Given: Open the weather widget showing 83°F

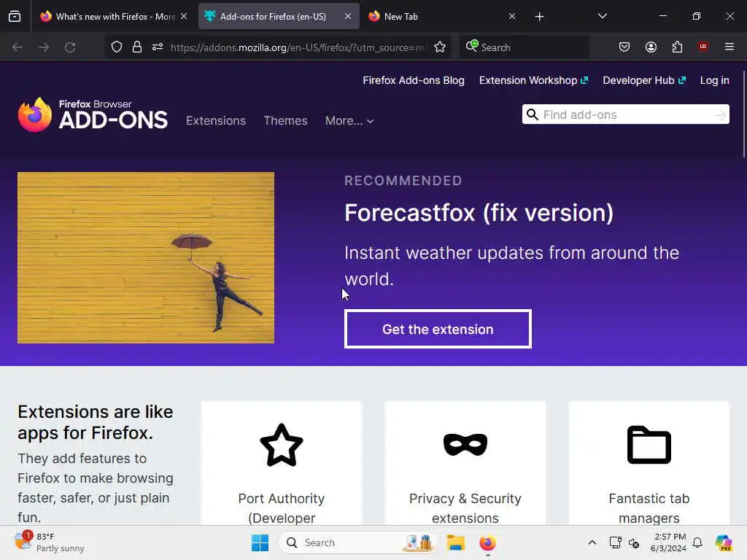Looking at the screenshot, I should pyautogui.click(x=50, y=542).
